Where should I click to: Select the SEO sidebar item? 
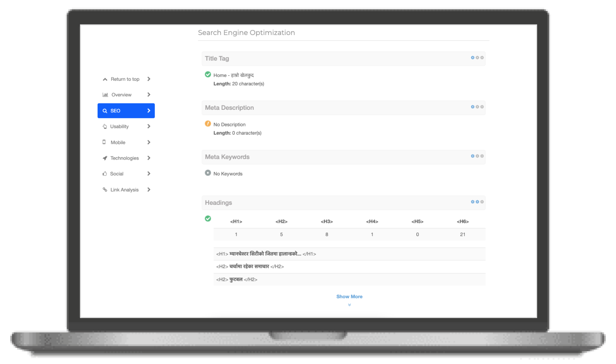[x=126, y=111]
